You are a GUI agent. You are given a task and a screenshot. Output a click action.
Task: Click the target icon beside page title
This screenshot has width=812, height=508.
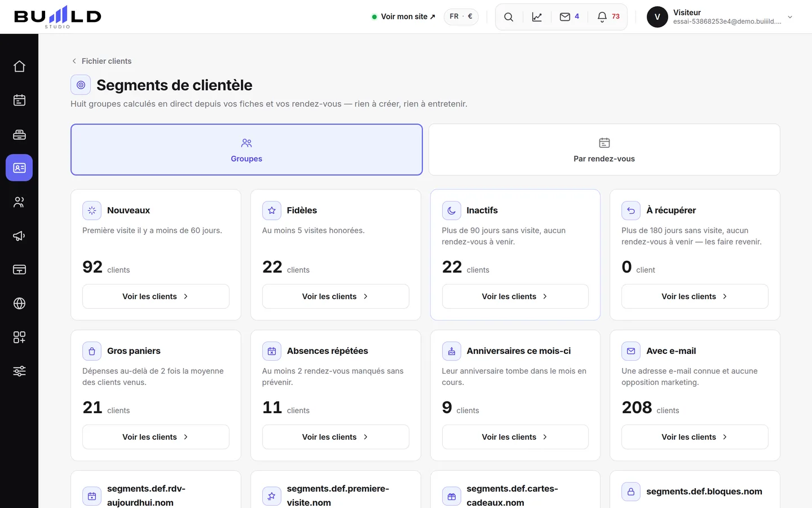click(x=81, y=85)
